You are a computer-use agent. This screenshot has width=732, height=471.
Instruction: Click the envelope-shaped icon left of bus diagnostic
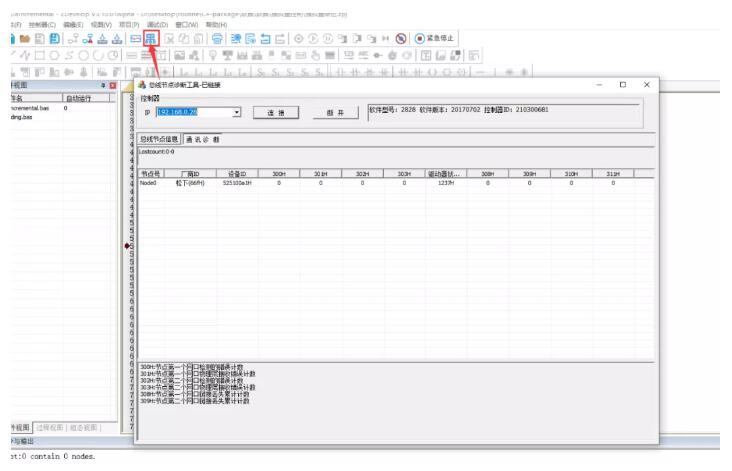(135, 39)
